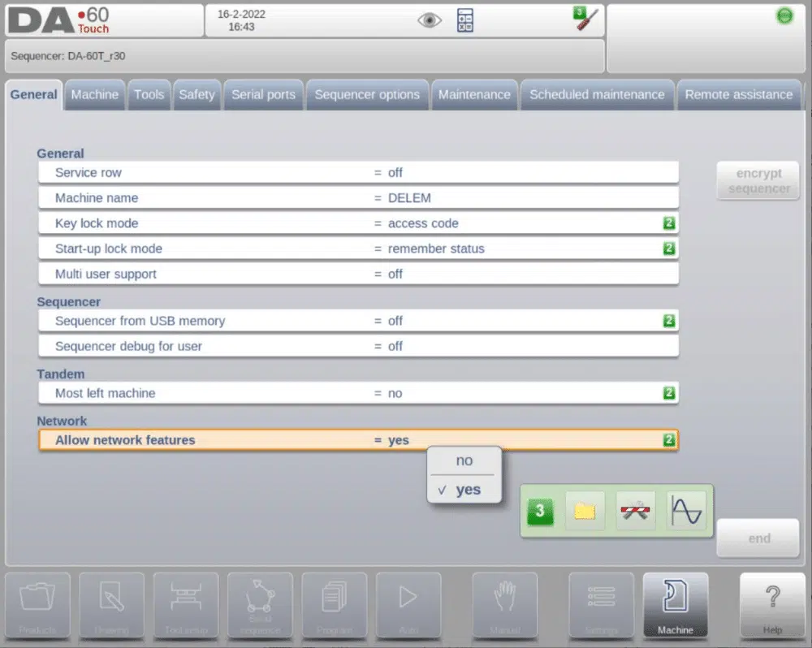The height and width of the screenshot is (648, 812).
Task: Open the Allow network features row selector
Action: [358, 440]
